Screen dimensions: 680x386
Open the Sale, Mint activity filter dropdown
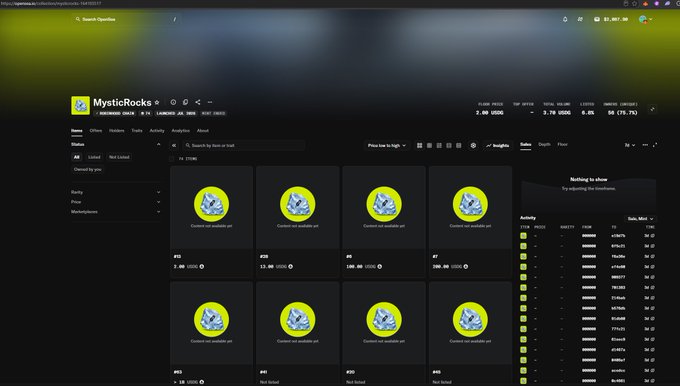click(641, 219)
